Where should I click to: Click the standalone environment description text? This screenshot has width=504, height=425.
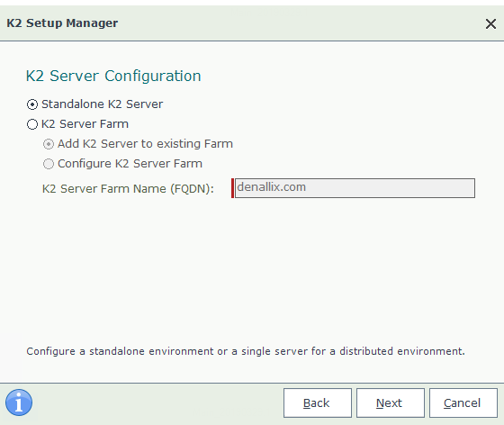(x=246, y=351)
